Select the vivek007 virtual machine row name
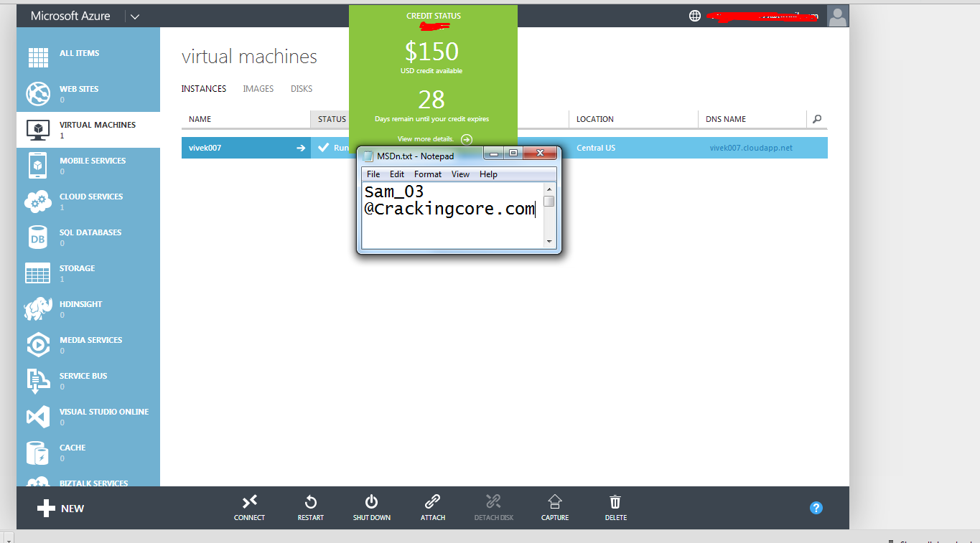Viewport: 980px width, 543px height. [205, 148]
